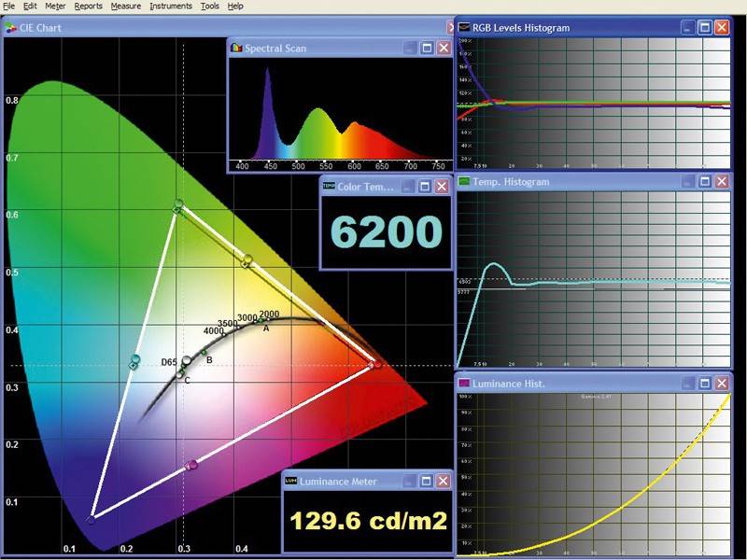
Task: Click the D65 white point label
Action: [169, 362]
